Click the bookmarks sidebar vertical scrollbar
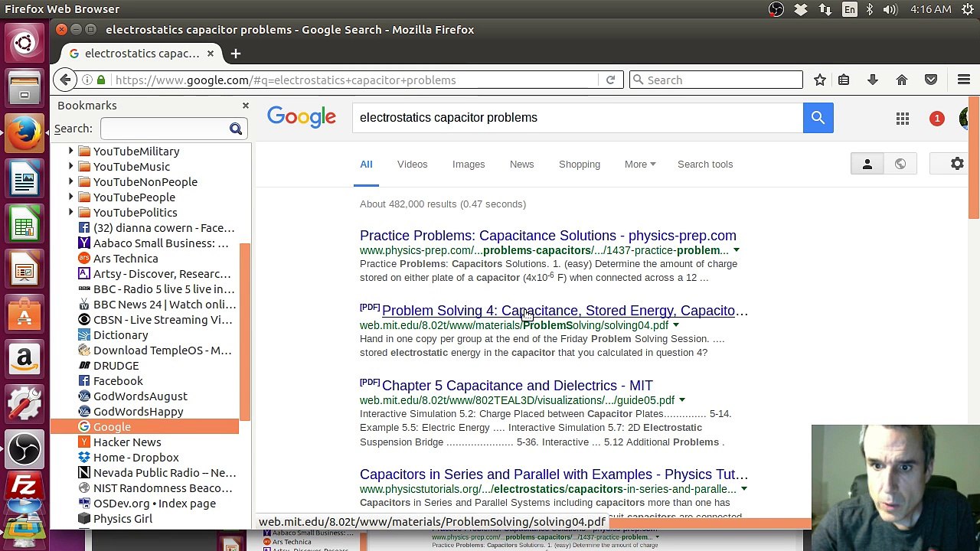The image size is (980, 551). click(245, 333)
